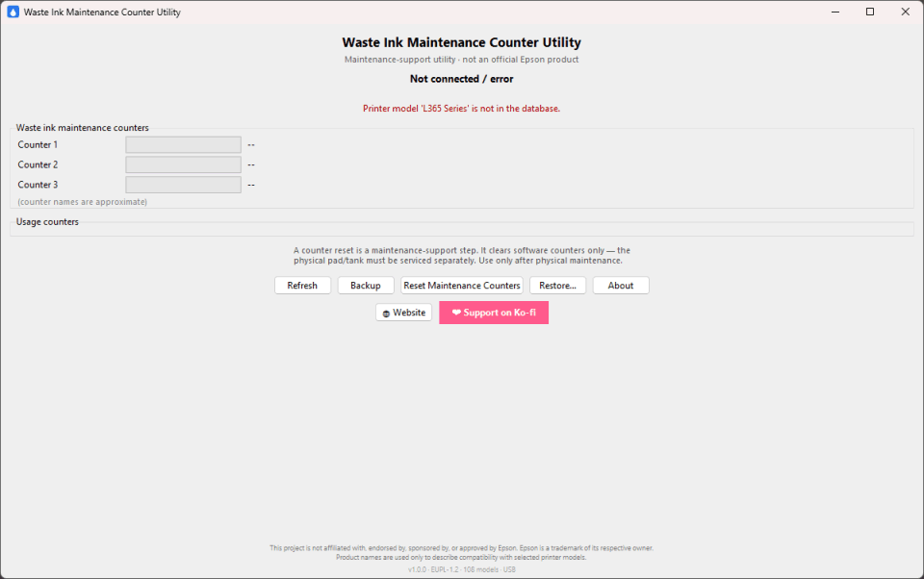The width and height of the screenshot is (924, 579).
Task: Click the '(counter names are approximate)' note
Action: [83, 202]
